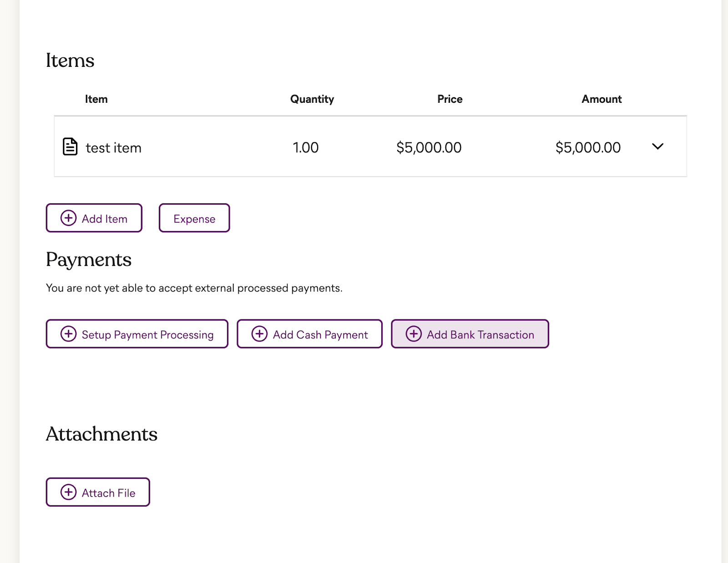Click the $5,000.00 value under Price
This screenshot has height=563, width=728.
(x=429, y=147)
